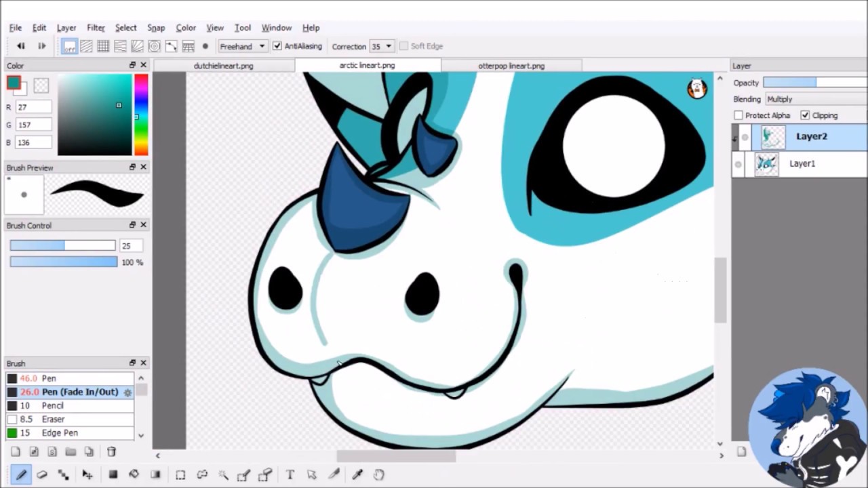Select the Text tool
This screenshot has width=868, height=488.
tap(290, 474)
